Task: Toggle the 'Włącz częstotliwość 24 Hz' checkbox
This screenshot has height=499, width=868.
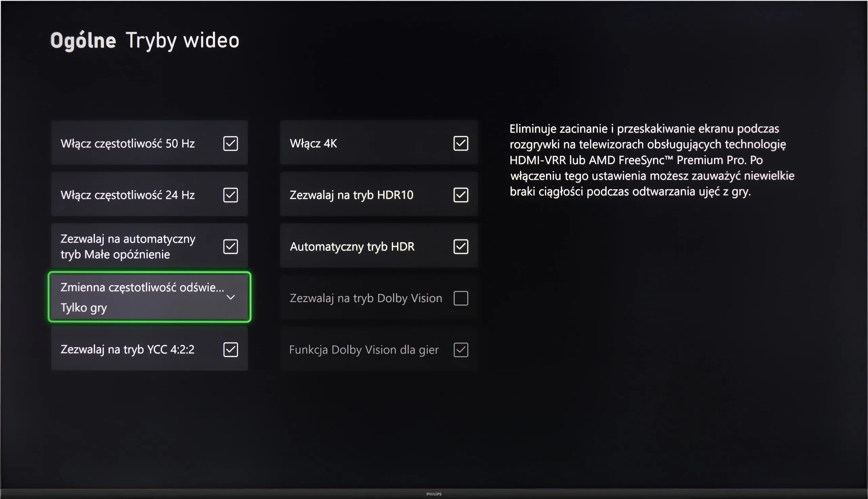Action: (231, 195)
